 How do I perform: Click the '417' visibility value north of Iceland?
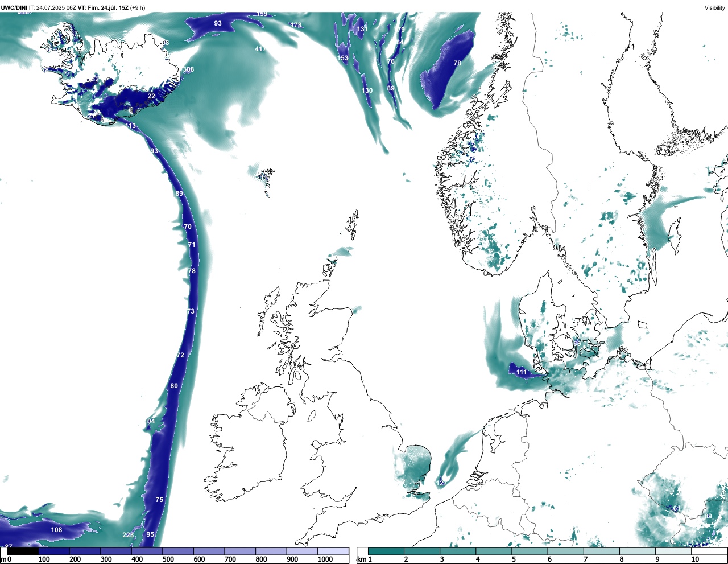click(x=260, y=50)
